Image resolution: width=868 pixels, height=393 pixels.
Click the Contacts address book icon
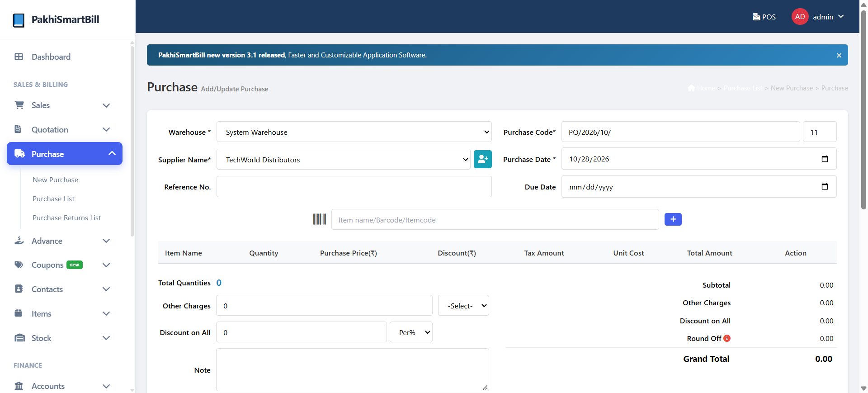click(x=19, y=289)
